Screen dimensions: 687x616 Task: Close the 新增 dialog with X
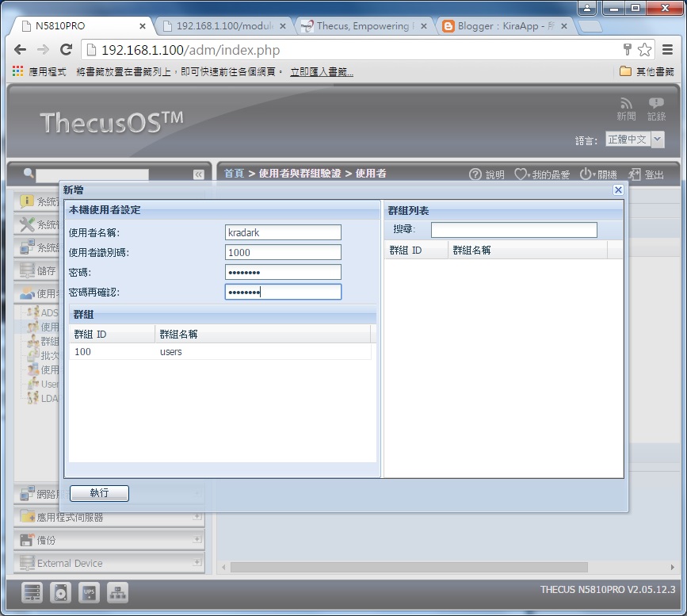pos(618,189)
